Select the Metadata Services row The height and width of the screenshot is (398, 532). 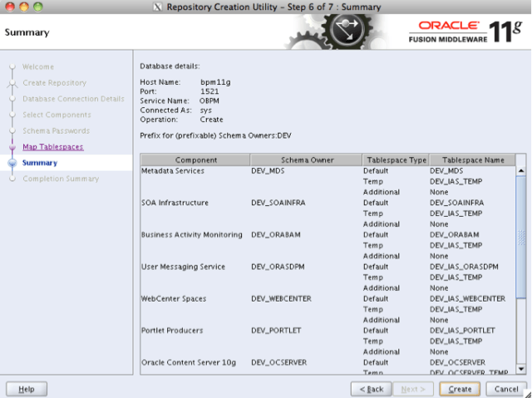pyautogui.click(x=175, y=171)
